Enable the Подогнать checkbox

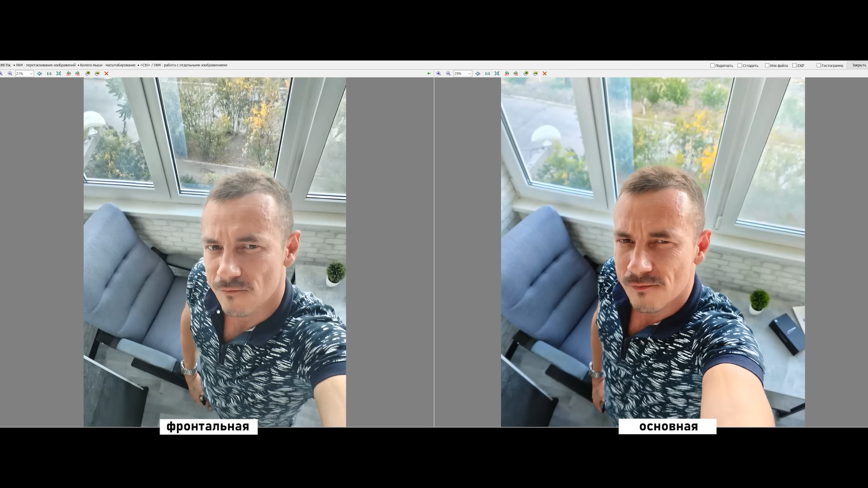(712, 66)
